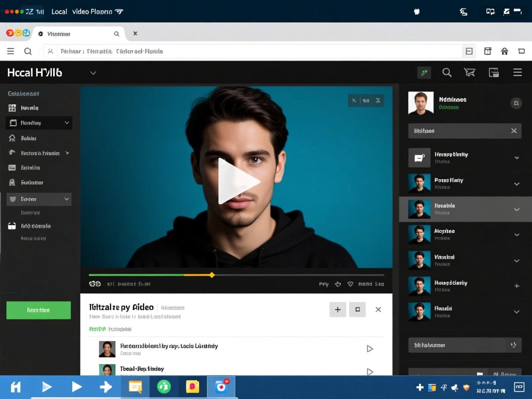Click the plus button in the white panel header

338,310
